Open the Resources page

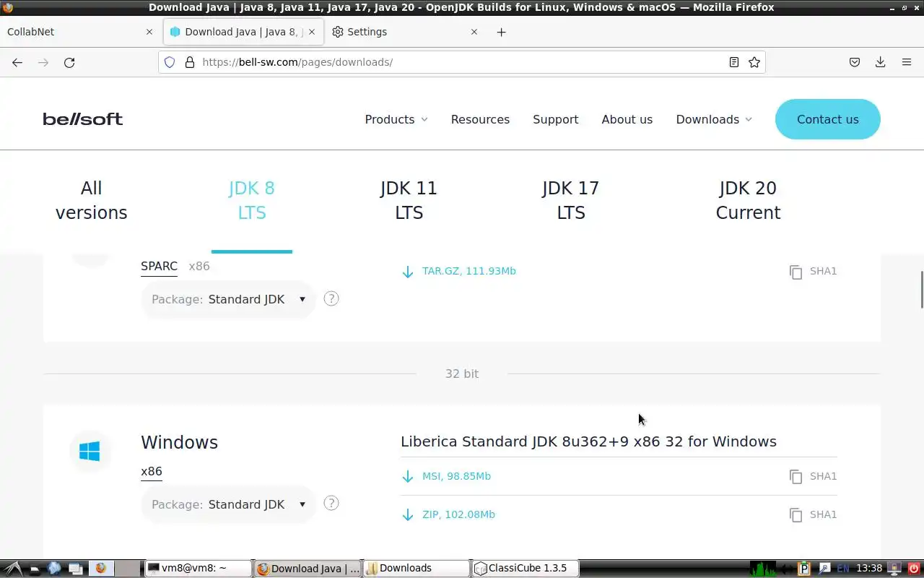(x=480, y=119)
